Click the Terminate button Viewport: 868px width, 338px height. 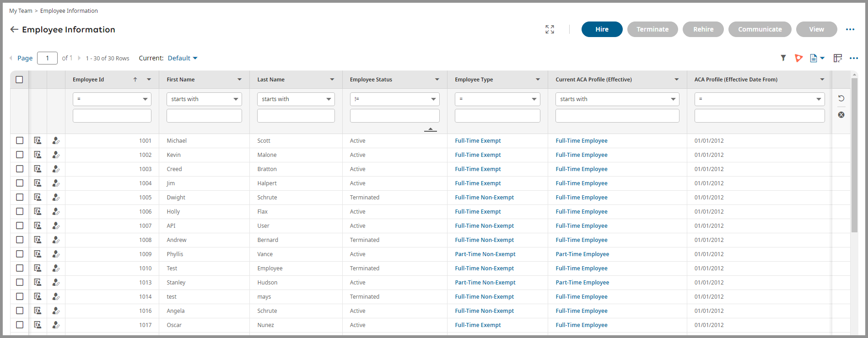(x=652, y=29)
